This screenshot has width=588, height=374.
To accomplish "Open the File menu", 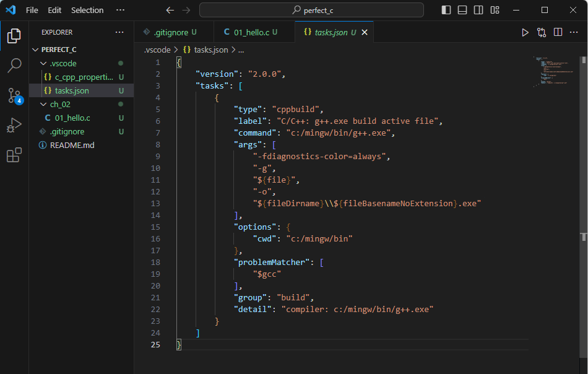I will [32, 10].
